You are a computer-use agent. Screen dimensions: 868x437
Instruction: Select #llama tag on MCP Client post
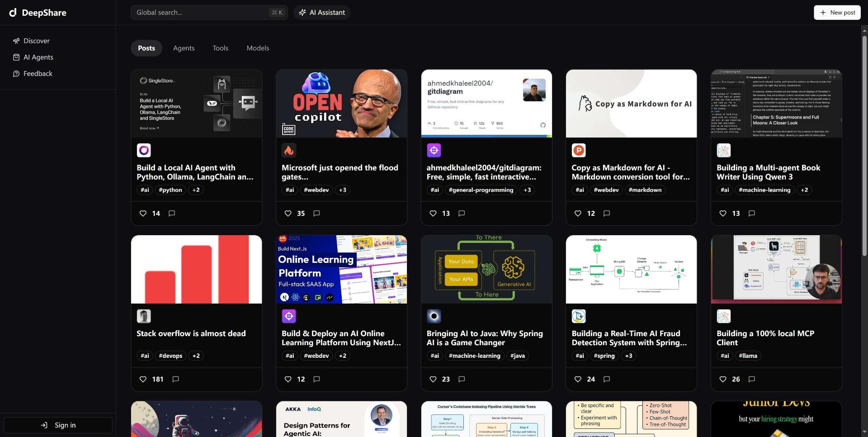coord(748,356)
